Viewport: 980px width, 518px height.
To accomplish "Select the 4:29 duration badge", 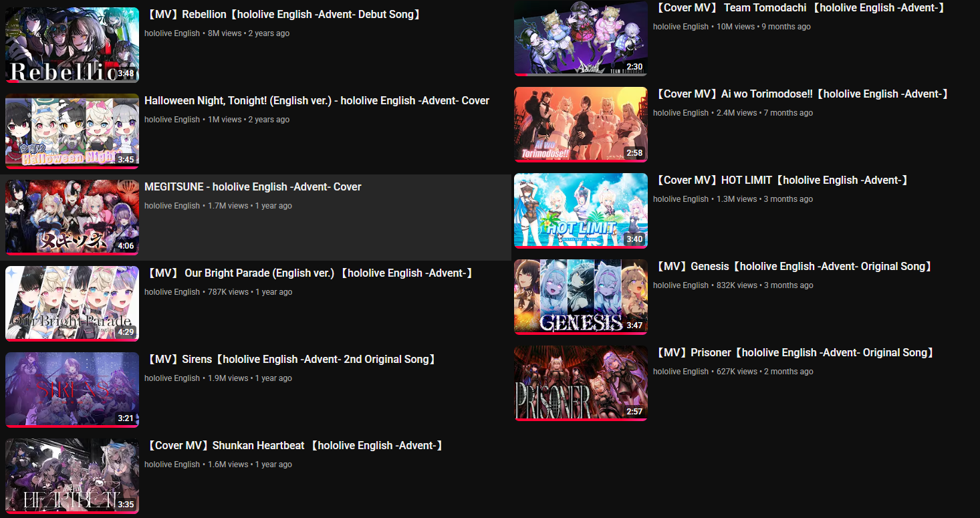I will pyautogui.click(x=126, y=332).
